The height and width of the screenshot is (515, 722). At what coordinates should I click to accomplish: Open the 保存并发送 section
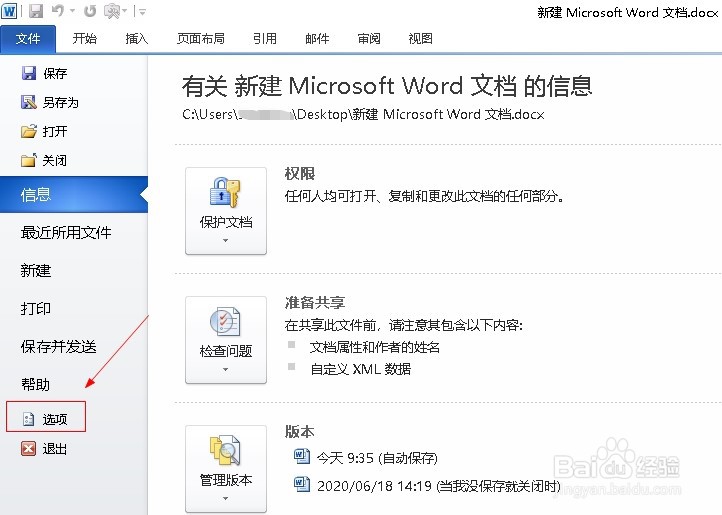click(58, 346)
